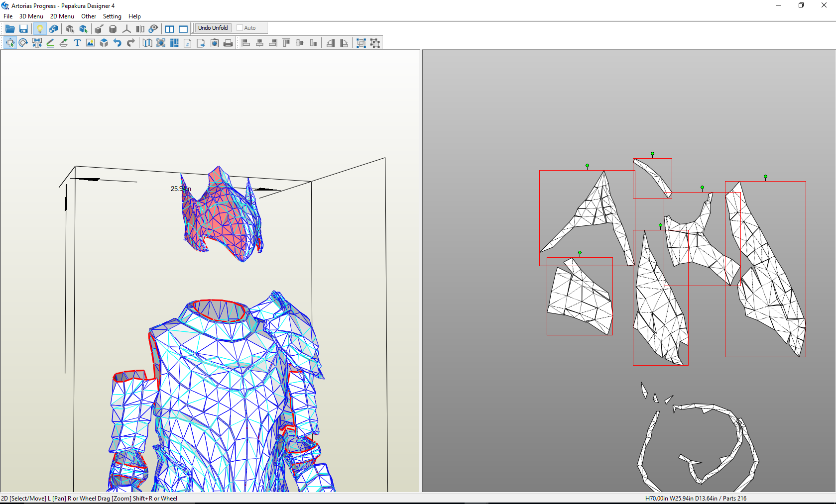Click the green rotation handle above curved strip part
The width and height of the screenshot is (836, 504).
(x=652, y=154)
